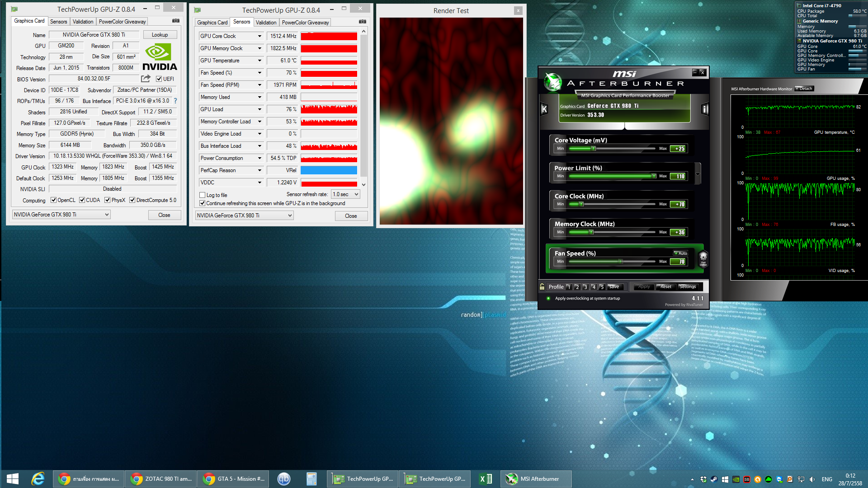Toggle the profile lock padlock icon
The width and height of the screenshot is (868, 488).
pos(542,286)
